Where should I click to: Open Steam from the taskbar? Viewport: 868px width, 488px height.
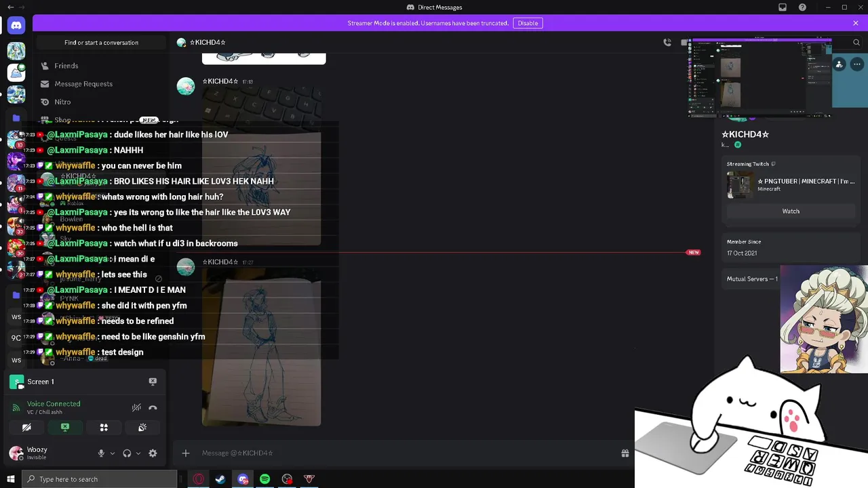[x=220, y=479]
